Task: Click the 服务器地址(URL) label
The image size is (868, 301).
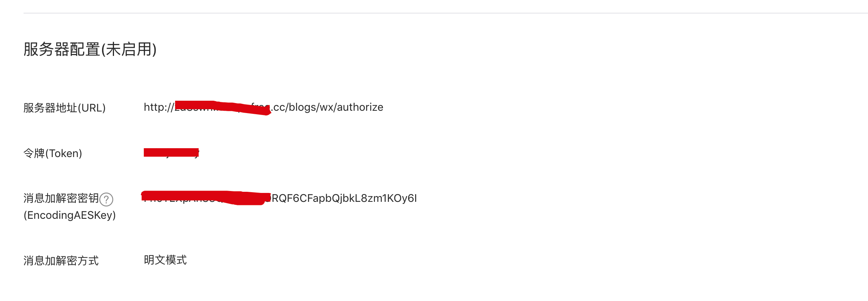Action: pyautogui.click(x=65, y=108)
